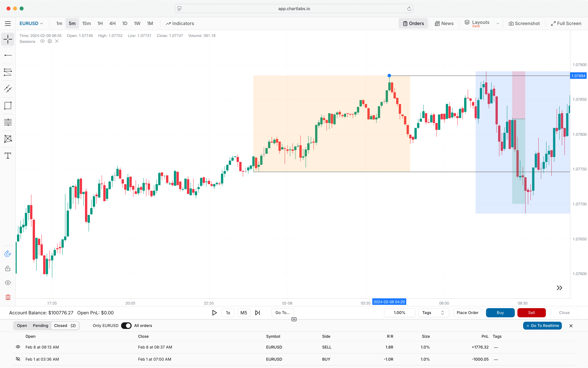This screenshot has width=588, height=368.
Task: Switch to the Closed orders tab
Action: pyautogui.click(x=65, y=325)
